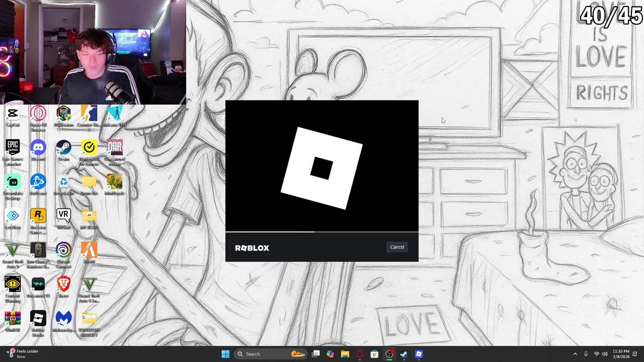Select the Brave browser desktop icon
Viewport: 644px width, 362px height.
tap(63, 288)
